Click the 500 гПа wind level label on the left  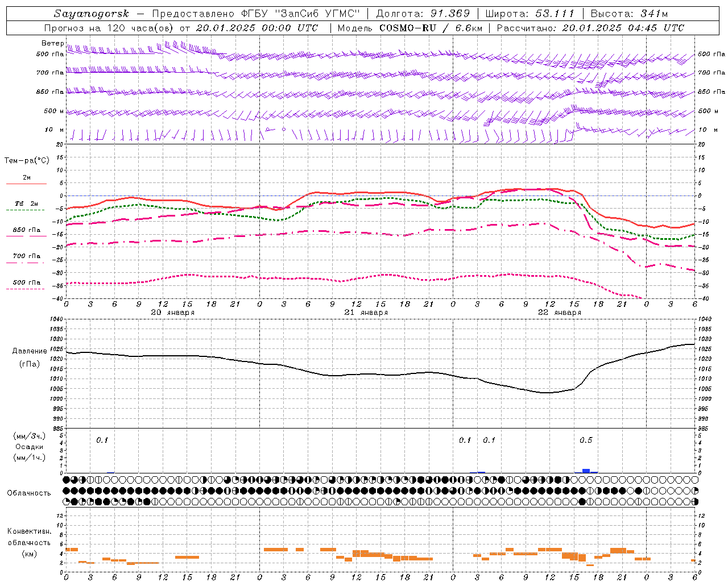click(x=50, y=54)
